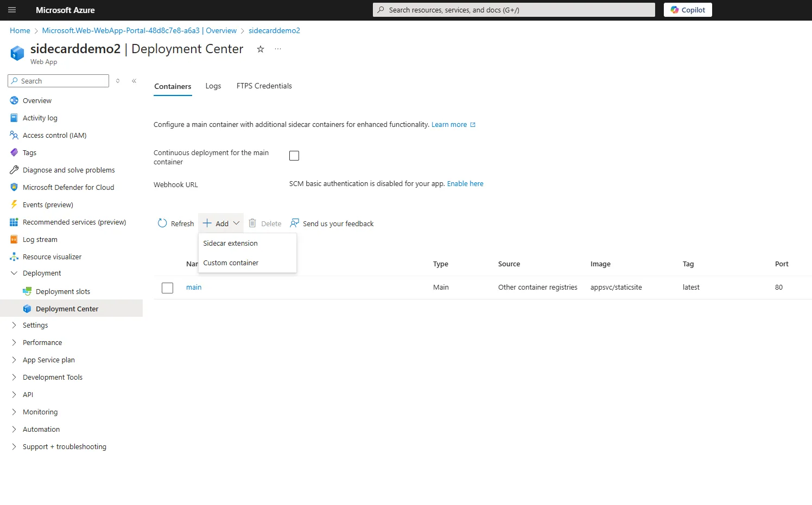Viewport: 812px width, 505px height.
Task: Open Events (preview)
Action: pos(48,204)
